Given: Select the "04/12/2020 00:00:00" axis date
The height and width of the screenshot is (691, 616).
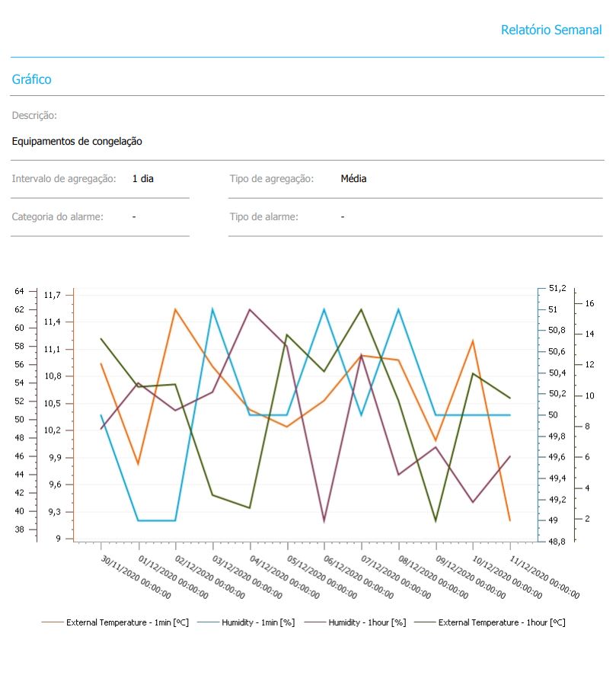Looking at the screenshot, I should (285, 577).
